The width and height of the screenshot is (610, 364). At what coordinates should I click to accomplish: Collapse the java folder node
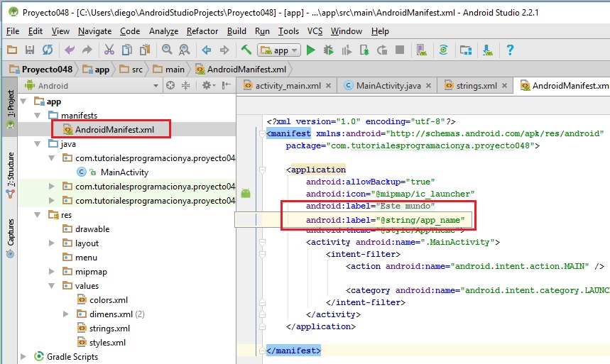tap(38, 144)
